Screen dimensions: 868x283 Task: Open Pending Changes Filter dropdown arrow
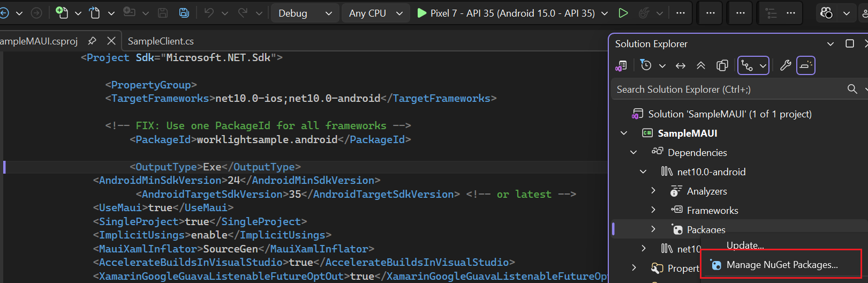coord(662,65)
